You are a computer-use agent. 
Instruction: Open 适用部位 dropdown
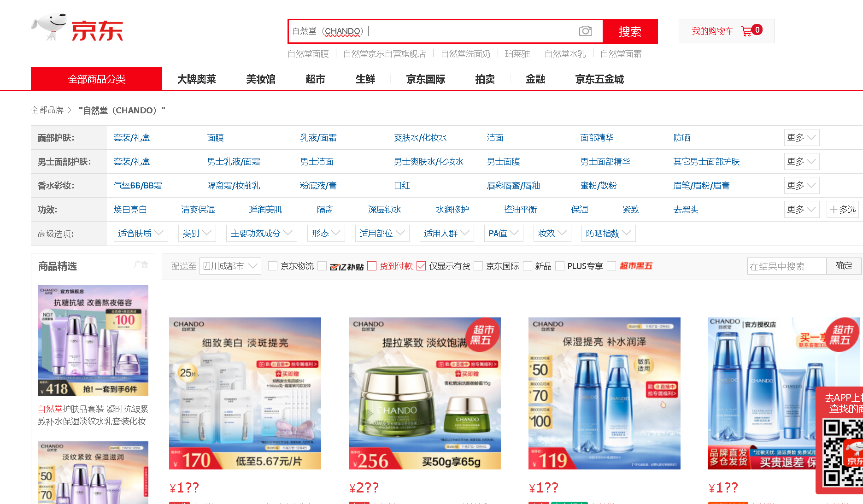tap(382, 234)
